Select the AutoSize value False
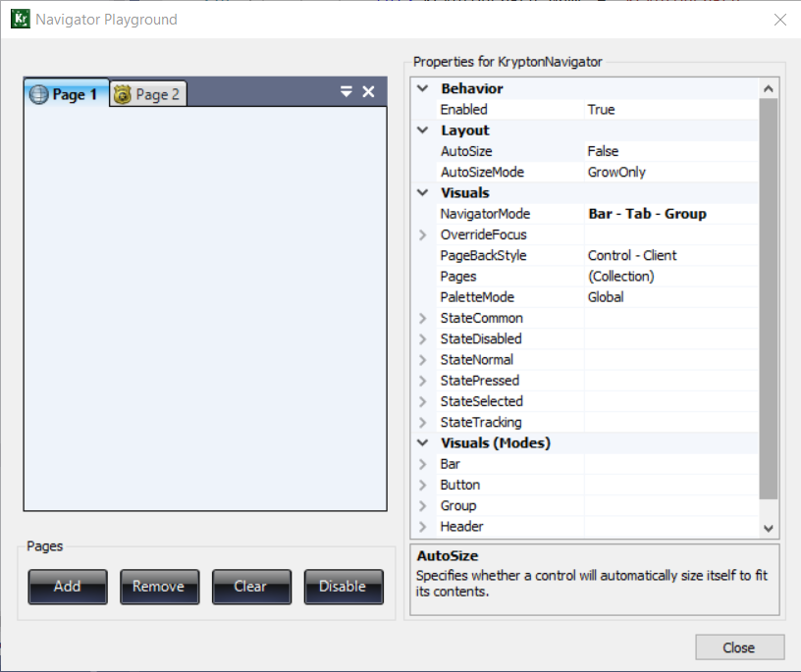Viewport: 801px width, 672px height. tap(671, 151)
